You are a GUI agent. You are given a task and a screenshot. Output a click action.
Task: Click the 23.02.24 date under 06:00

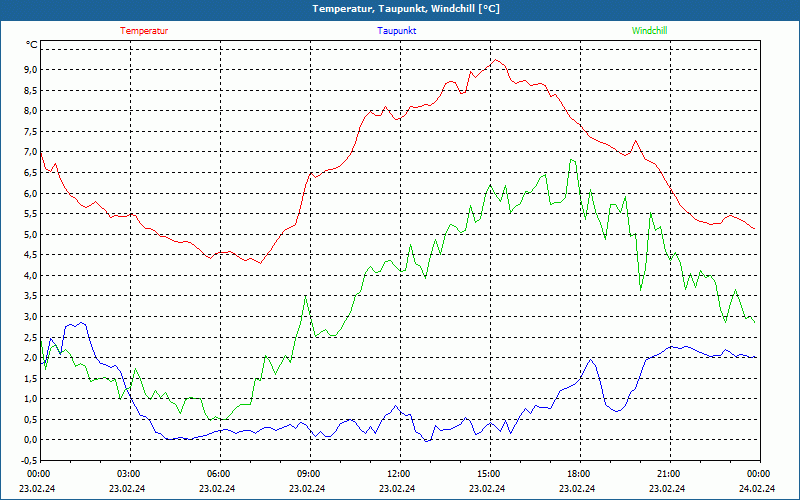click(217, 488)
